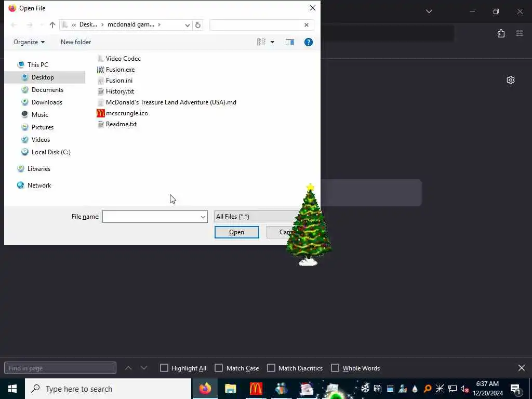Open the Santa icon in taskbar

click(x=307, y=389)
